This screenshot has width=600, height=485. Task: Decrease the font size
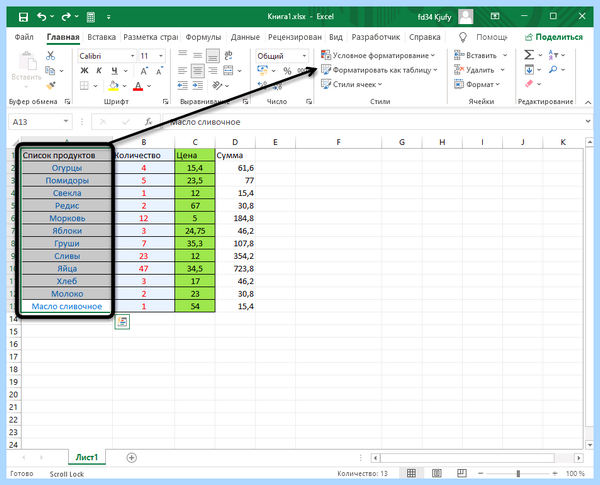(159, 71)
